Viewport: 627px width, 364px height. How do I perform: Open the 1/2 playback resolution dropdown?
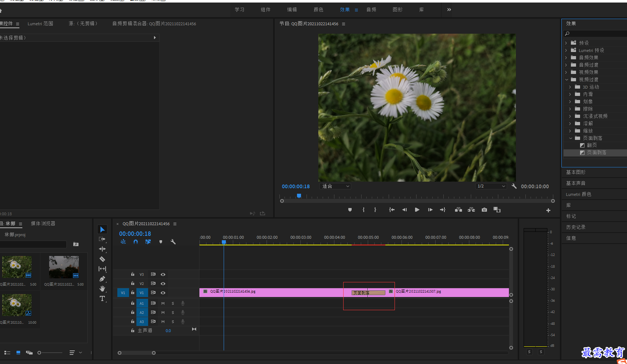coord(491,186)
